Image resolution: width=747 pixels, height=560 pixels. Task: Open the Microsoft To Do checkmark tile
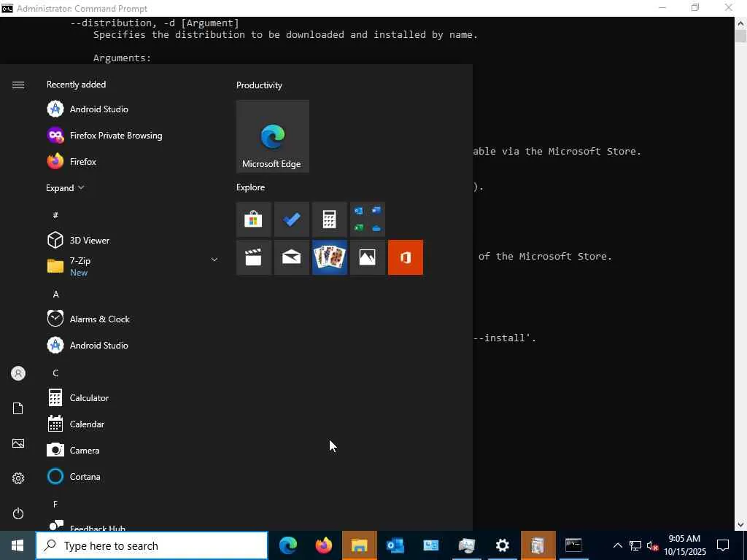(292, 219)
